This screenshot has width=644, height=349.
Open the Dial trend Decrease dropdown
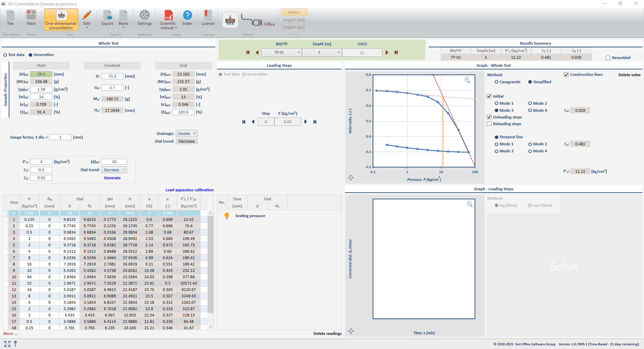point(114,170)
